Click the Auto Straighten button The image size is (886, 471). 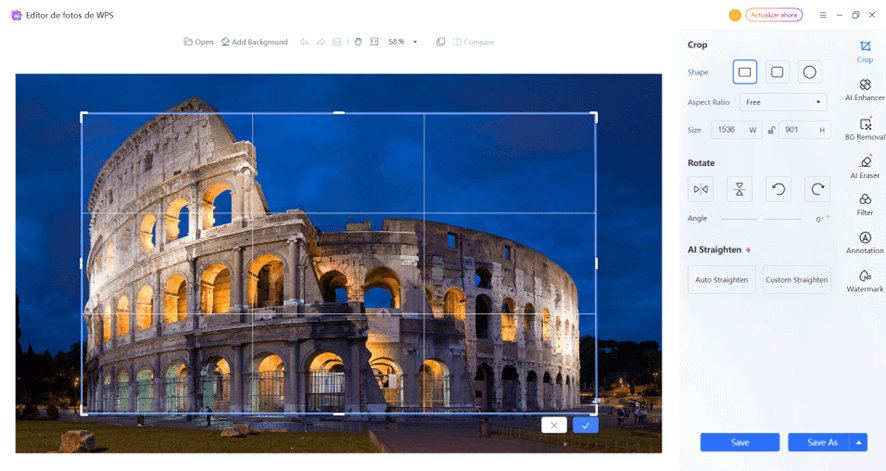[722, 280]
